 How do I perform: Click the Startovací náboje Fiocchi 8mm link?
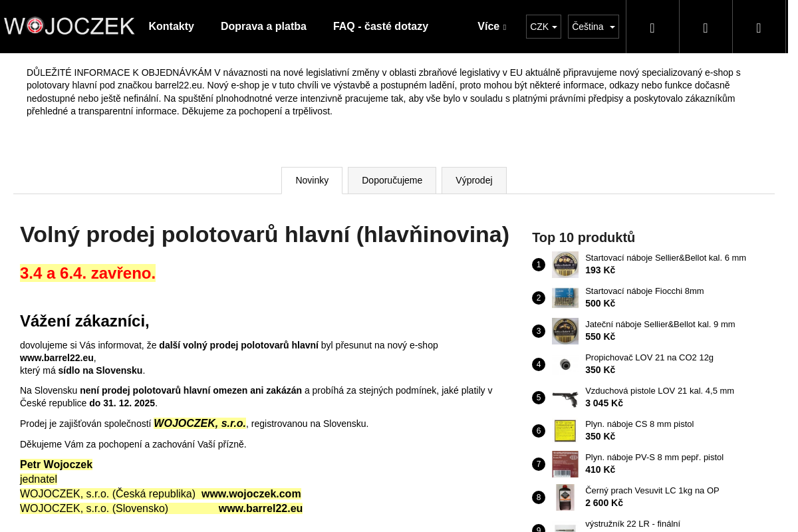(644, 291)
